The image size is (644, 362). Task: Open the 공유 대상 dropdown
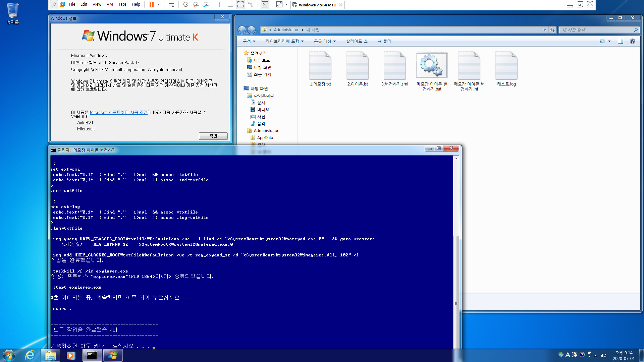coord(325,41)
